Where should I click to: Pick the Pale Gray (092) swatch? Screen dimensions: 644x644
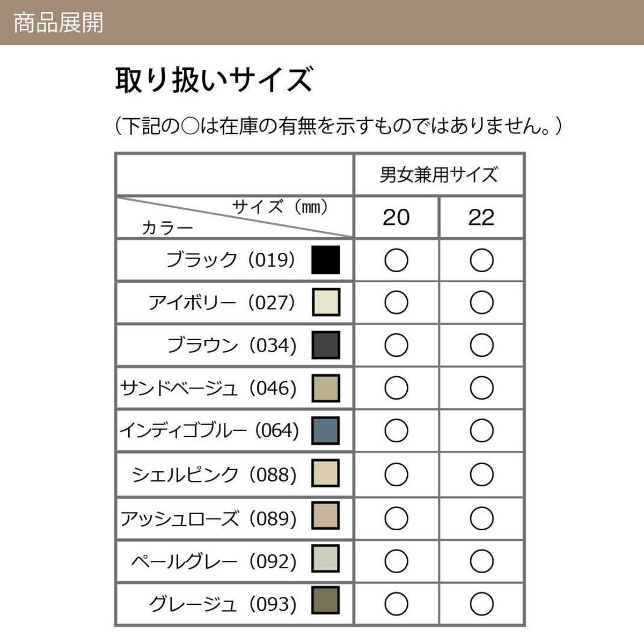326,559
